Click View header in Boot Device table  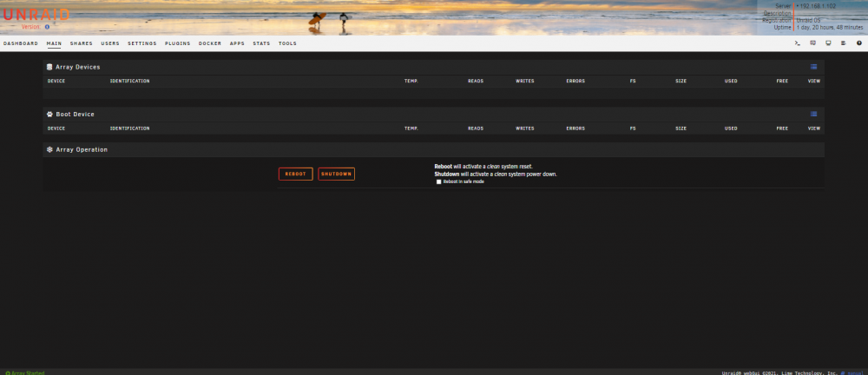point(814,128)
